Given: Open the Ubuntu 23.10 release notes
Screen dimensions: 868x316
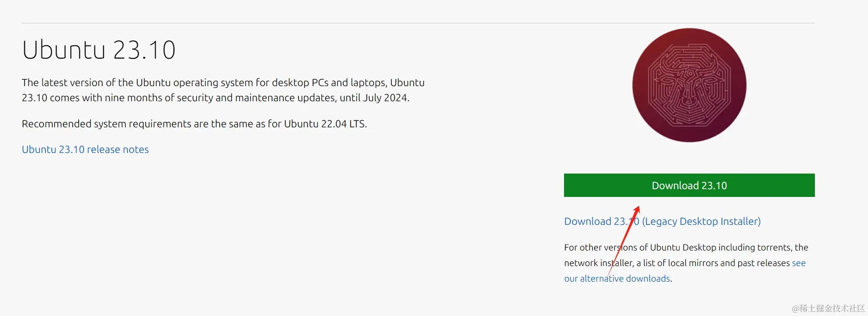Looking at the screenshot, I should [85, 150].
